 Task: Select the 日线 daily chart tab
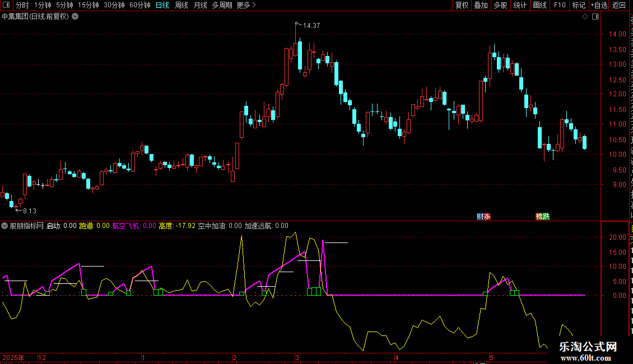162,5
